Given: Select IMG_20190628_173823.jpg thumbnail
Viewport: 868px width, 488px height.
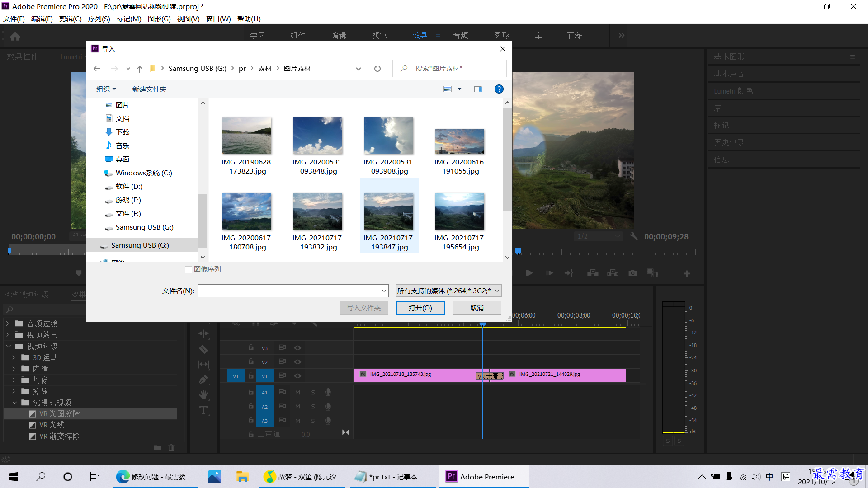Looking at the screenshot, I should (x=246, y=136).
